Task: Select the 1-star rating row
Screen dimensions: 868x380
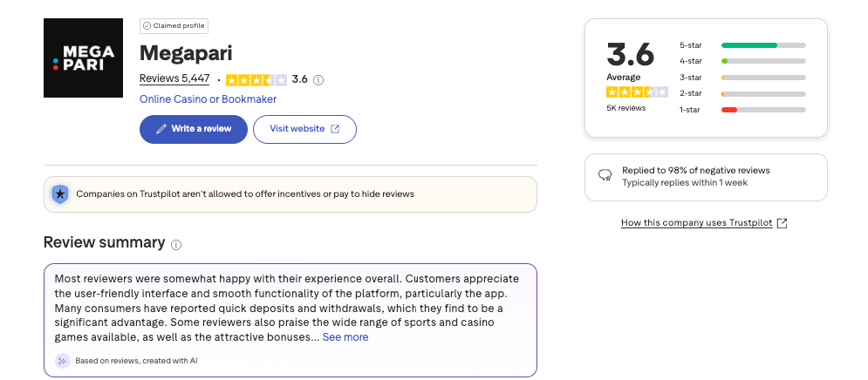Action: point(742,110)
